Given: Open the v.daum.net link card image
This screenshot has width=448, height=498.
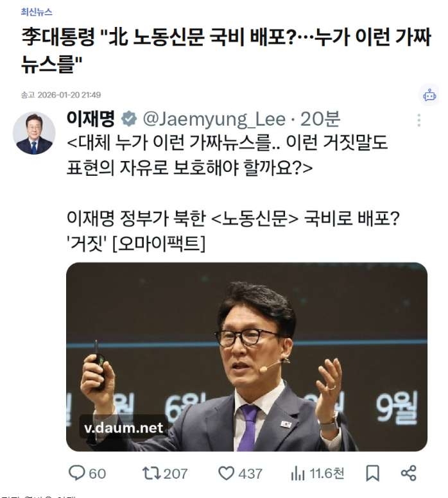Looking at the screenshot, I should (x=246, y=357).
